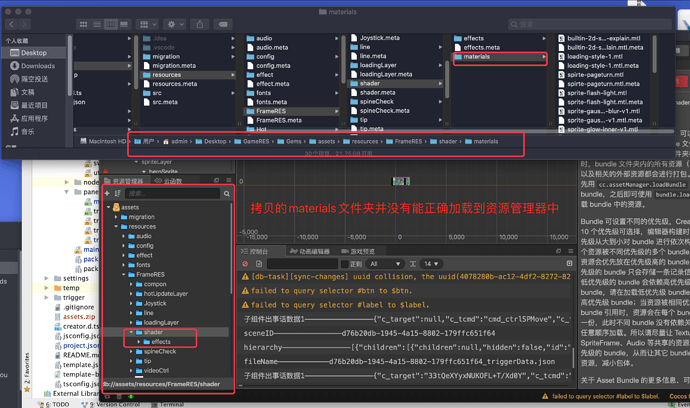The width and height of the screenshot is (690, 408).
Task: Collapse the assets root node
Action: (109, 207)
